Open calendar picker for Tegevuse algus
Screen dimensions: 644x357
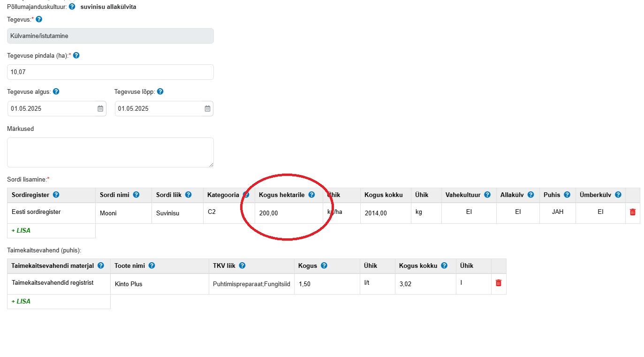[x=100, y=108]
